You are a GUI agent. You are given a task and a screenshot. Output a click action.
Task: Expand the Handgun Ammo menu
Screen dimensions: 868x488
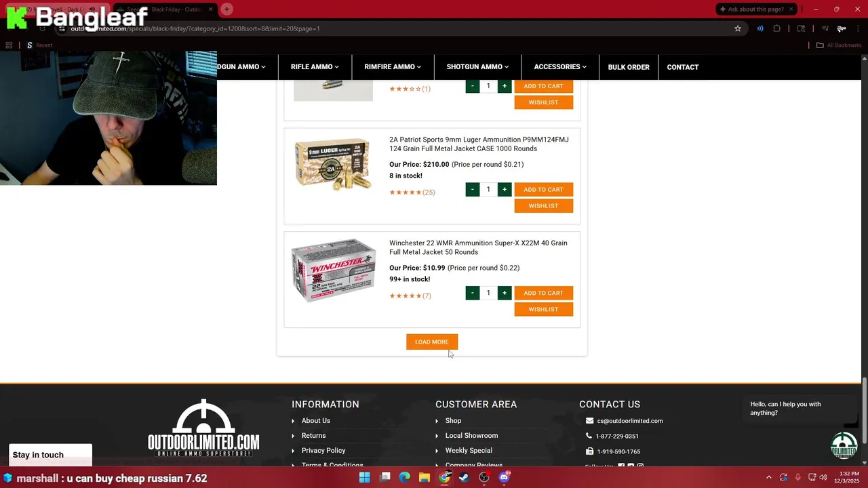tap(241, 67)
